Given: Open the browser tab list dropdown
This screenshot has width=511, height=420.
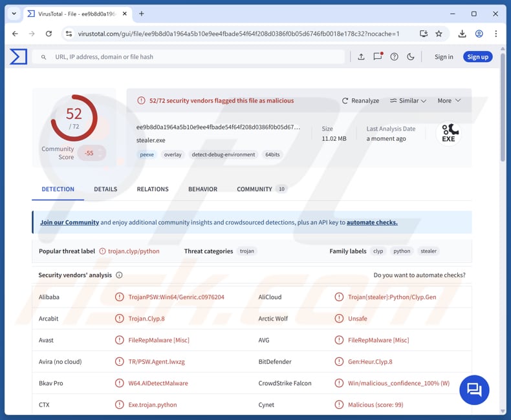Looking at the screenshot, I should (x=14, y=14).
